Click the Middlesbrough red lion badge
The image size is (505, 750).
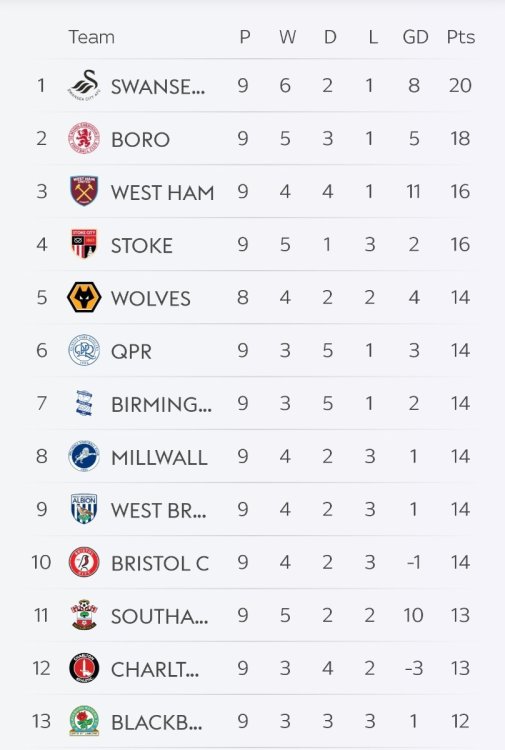coord(84,138)
